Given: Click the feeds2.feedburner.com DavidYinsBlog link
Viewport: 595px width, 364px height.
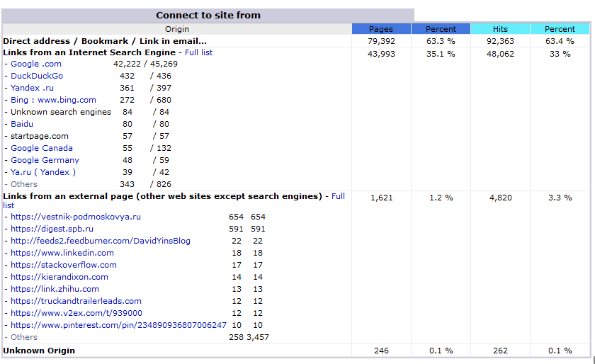Looking at the screenshot, I should point(101,241).
